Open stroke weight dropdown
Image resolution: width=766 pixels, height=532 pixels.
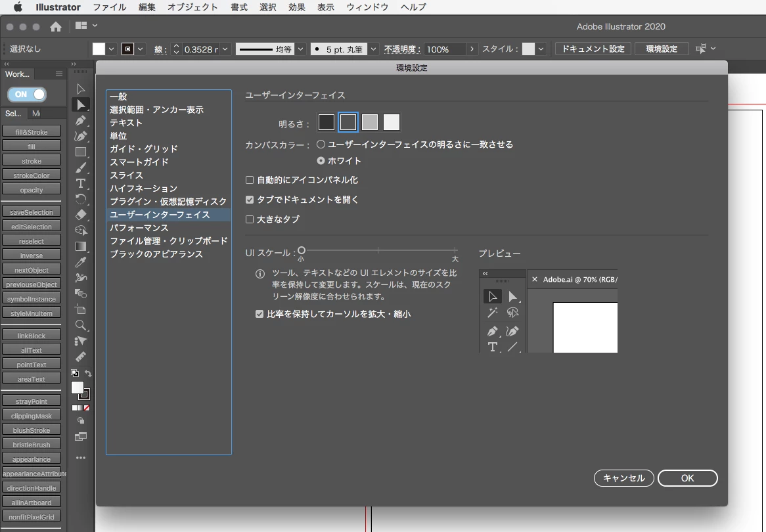(x=225, y=49)
